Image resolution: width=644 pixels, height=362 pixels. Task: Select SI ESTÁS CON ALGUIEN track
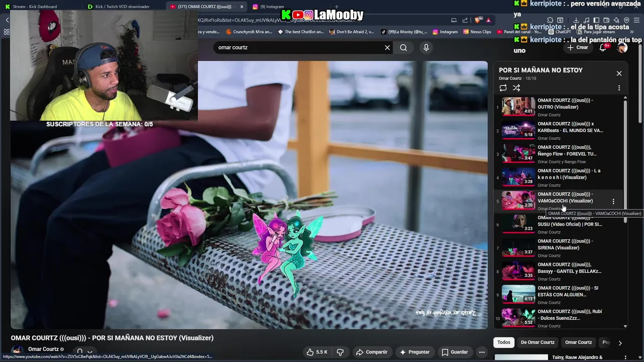click(559, 295)
